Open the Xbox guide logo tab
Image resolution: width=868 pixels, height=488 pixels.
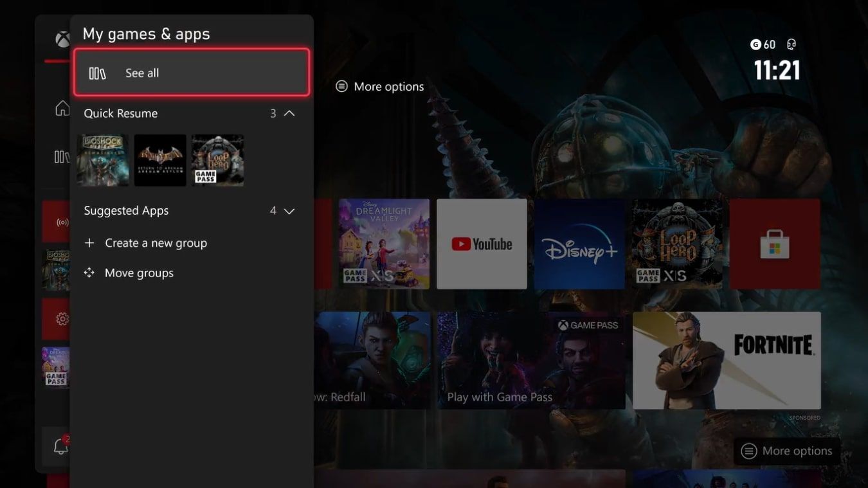(62, 40)
